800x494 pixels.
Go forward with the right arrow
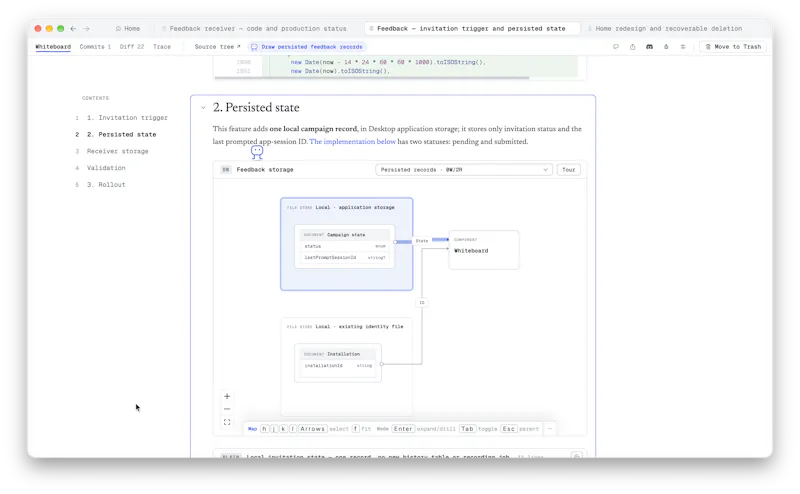click(86, 29)
